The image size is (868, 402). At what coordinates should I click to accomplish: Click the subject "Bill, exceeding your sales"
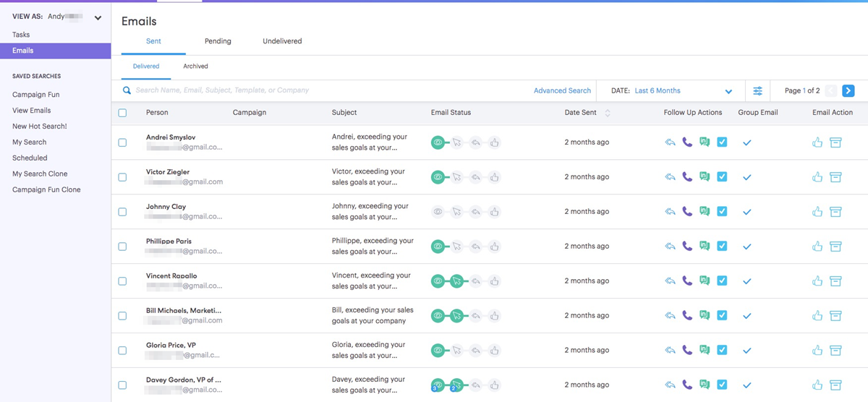coord(373,310)
